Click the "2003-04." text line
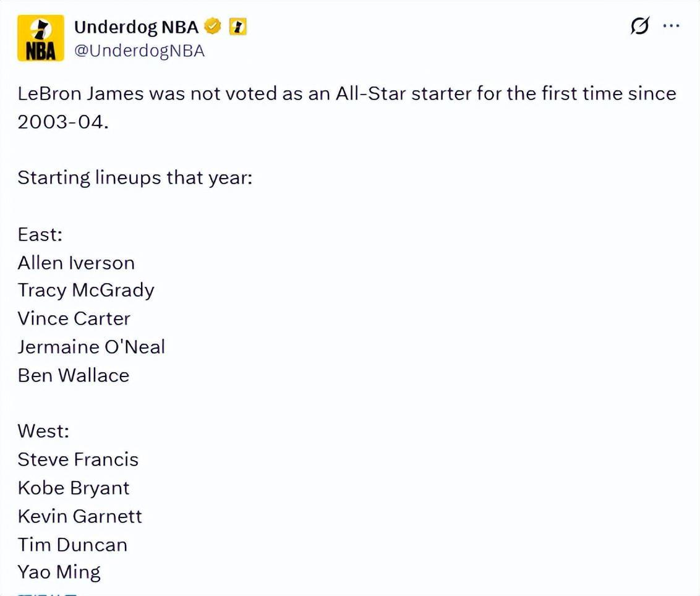 63,122
